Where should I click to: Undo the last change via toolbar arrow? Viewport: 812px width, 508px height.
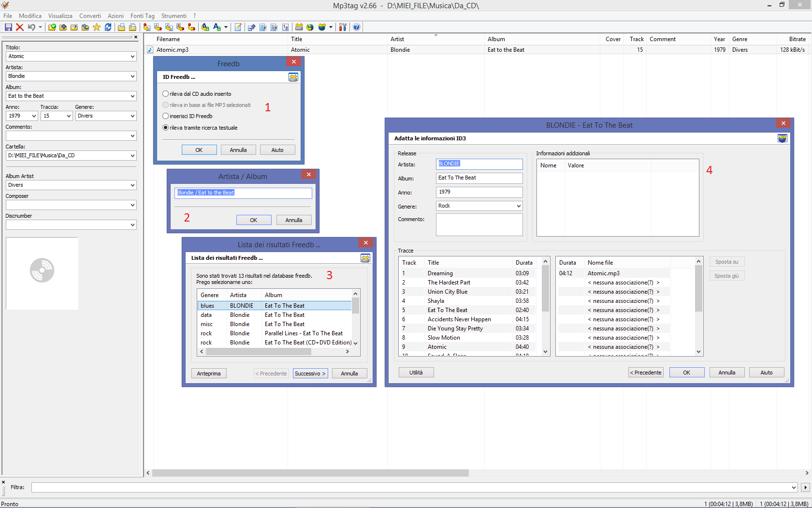31,27
